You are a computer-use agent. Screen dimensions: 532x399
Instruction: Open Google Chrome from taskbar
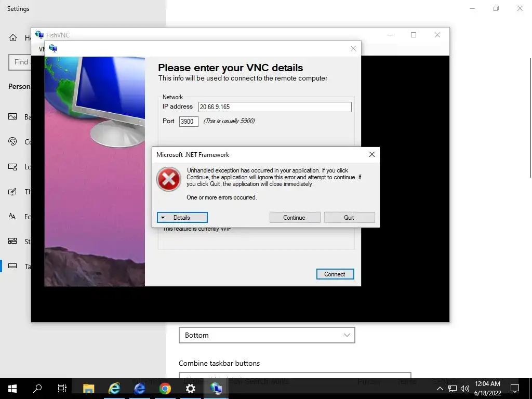[x=165, y=389]
